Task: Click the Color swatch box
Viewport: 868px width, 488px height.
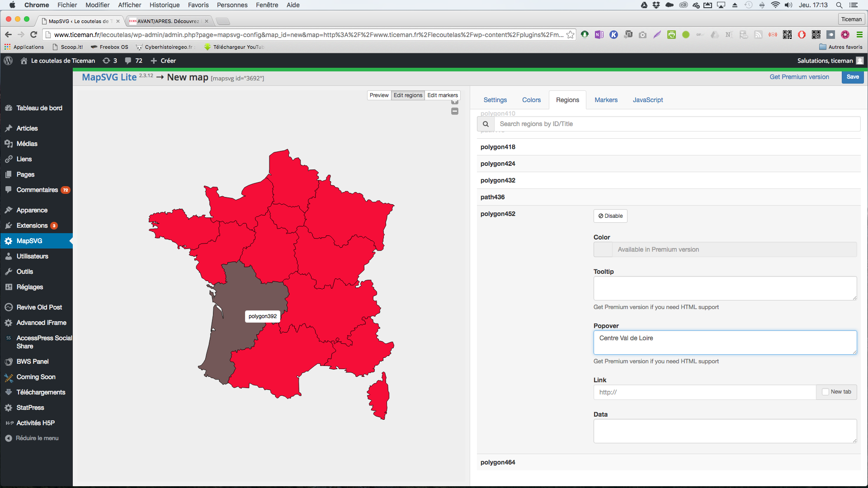Action: click(603, 249)
